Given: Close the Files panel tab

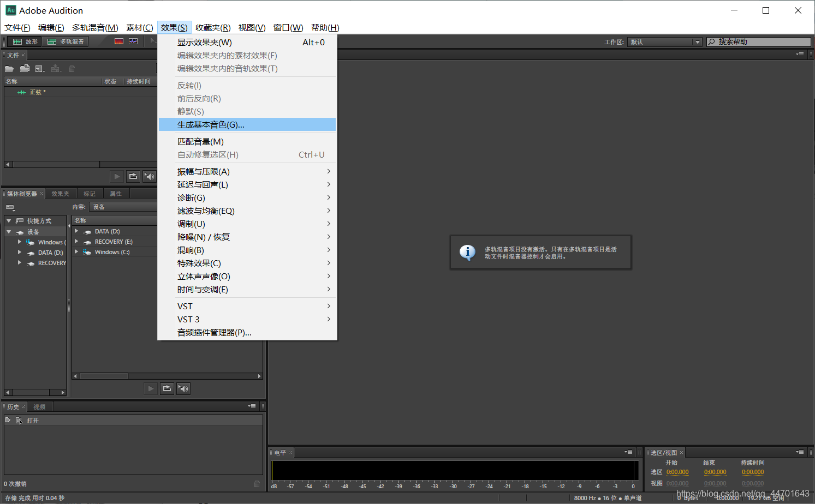Looking at the screenshot, I should click(23, 55).
